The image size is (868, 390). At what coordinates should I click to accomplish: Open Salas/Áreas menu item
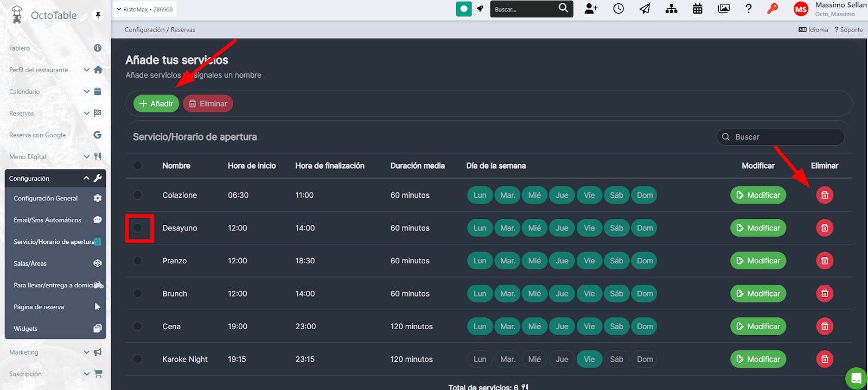coord(55,263)
